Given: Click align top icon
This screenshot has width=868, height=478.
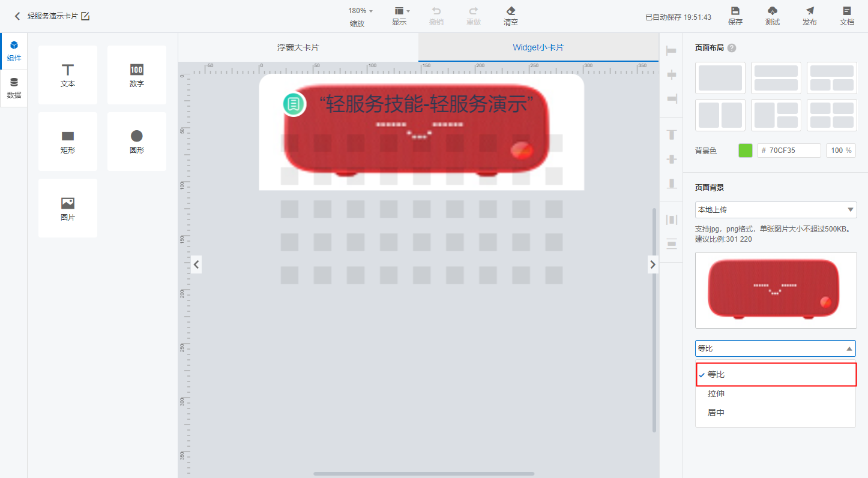Looking at the screenshot, I should (672, 135).
